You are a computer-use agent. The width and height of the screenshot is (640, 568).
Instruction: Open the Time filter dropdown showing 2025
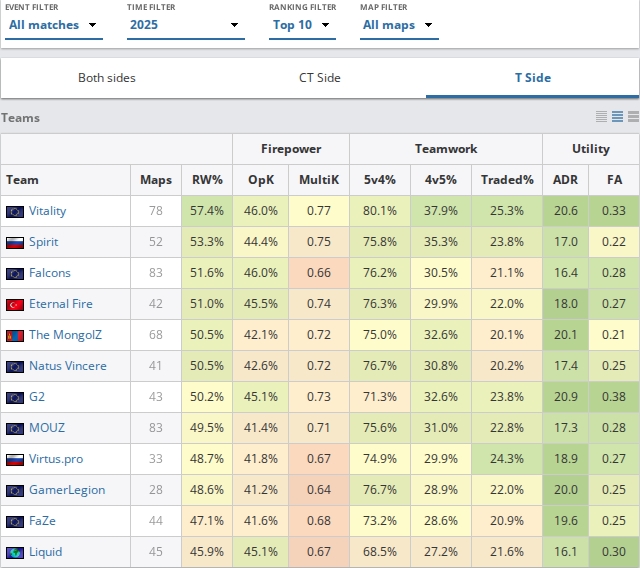(185, 25)
